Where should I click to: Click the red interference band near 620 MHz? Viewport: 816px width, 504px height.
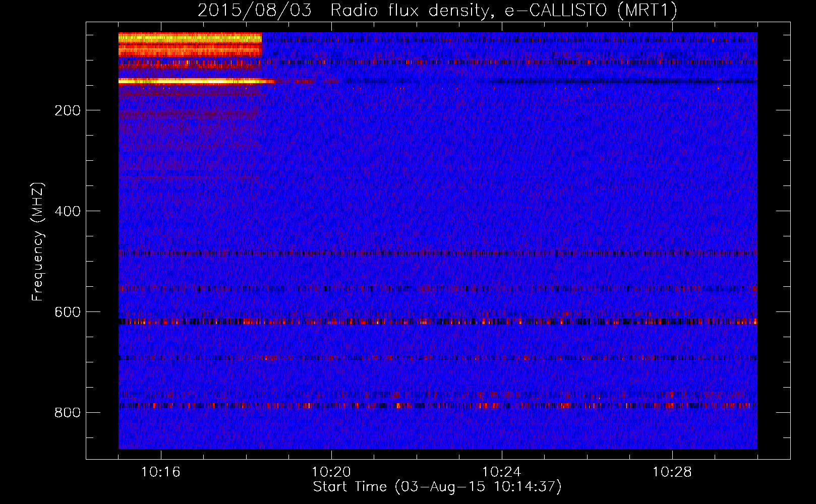(438, 321)
